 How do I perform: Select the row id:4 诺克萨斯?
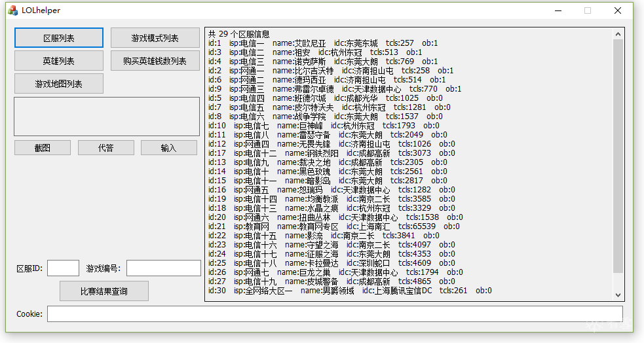point(323,62)
